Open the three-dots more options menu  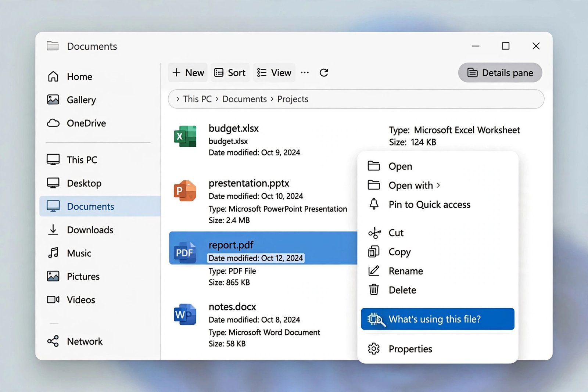click(x=305, y=73)
